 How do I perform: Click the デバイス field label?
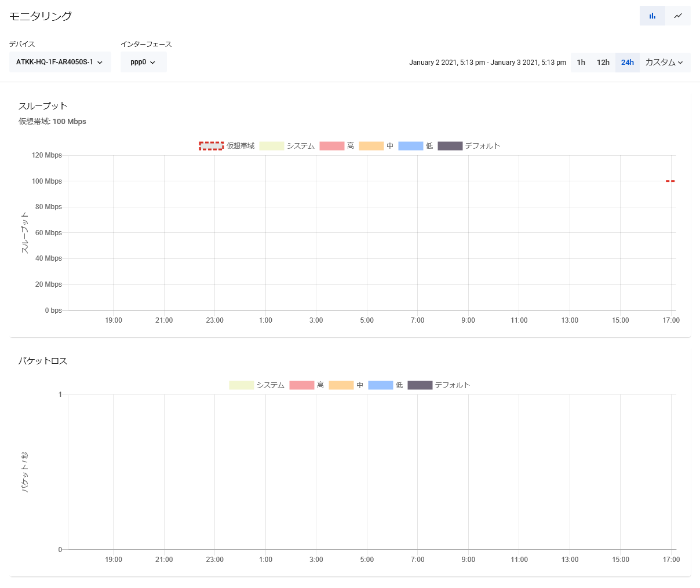22,44
